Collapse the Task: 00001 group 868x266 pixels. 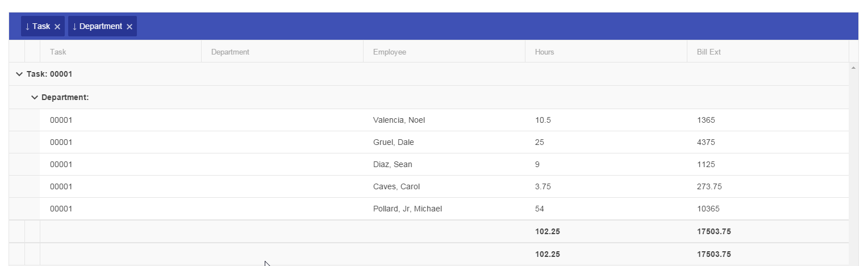[x=19, y=74]
